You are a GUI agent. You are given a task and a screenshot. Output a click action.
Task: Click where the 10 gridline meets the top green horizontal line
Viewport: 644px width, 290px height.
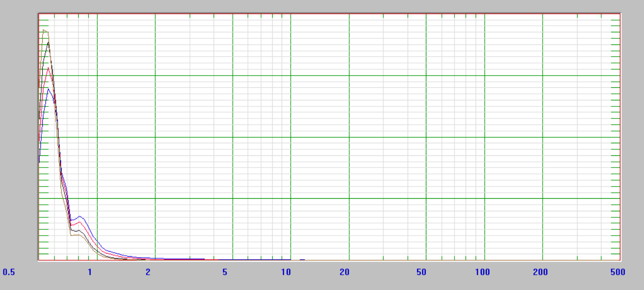pyautogui.click(x=291, y=76)
